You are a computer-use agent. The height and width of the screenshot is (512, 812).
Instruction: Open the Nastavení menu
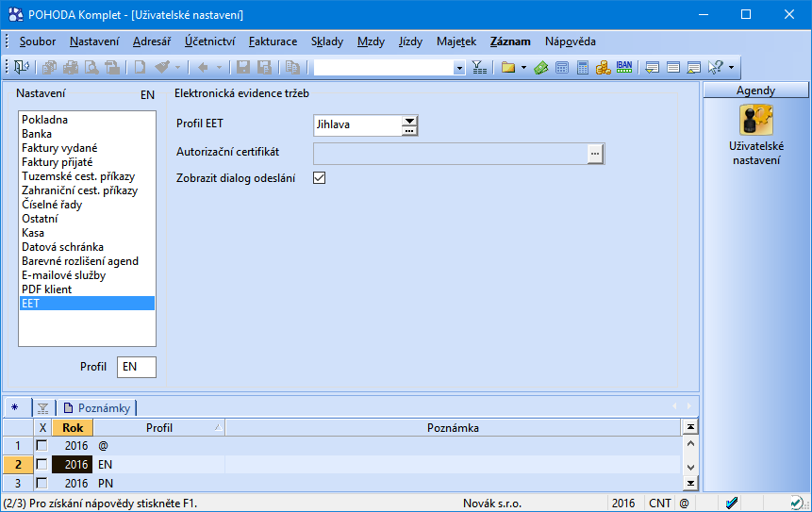tap(94, 41)
